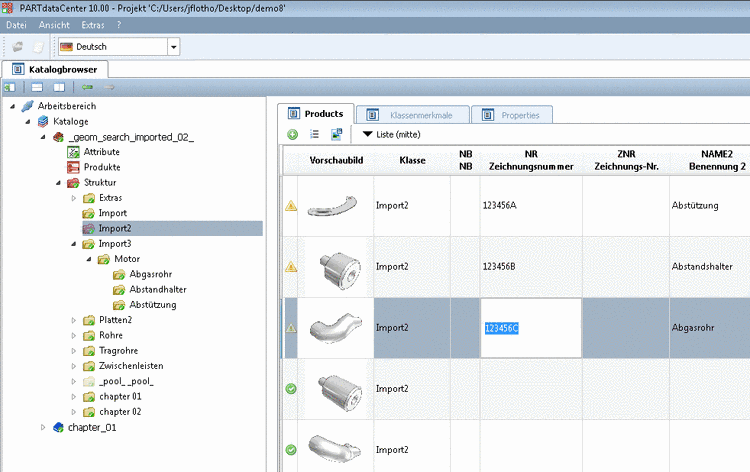
Task: Click the Arbeitsbereich workspace icon
Action: click(x=27, y=106)
